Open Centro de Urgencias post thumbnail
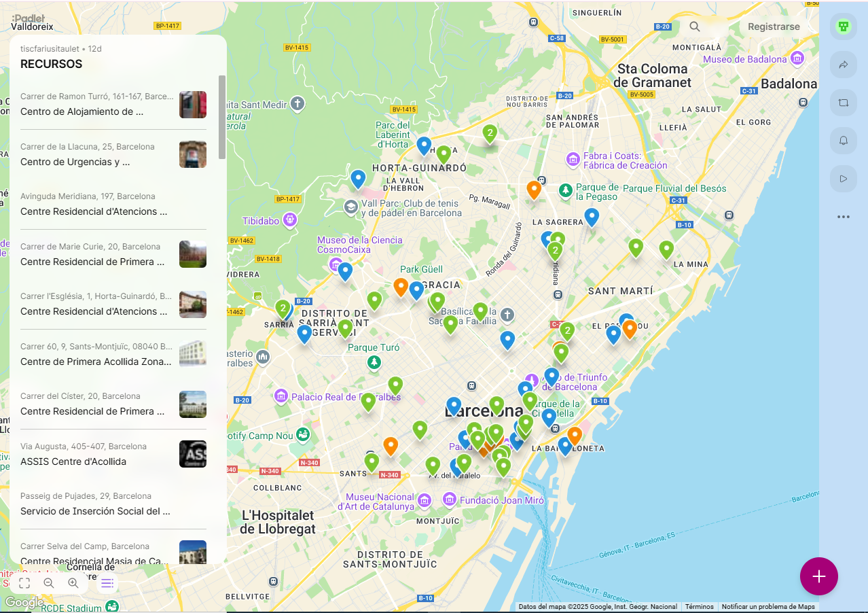Screen dimensions: 868x613 pyautogui.click(x=193, y=154)
